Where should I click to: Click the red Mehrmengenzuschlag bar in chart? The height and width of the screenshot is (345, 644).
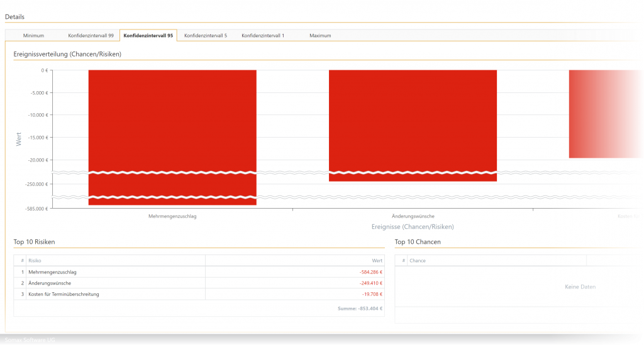[x=172, y=119]
